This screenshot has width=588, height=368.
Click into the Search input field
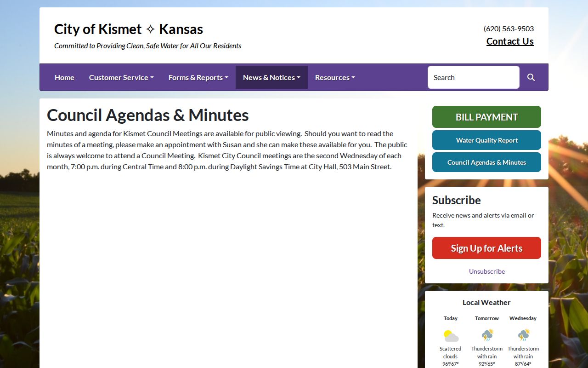point(474,77)
